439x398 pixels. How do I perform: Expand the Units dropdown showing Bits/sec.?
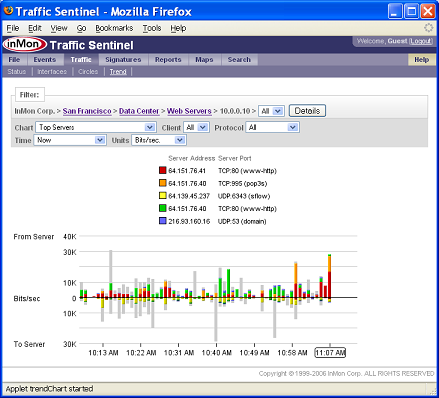[x=159, y=140]
